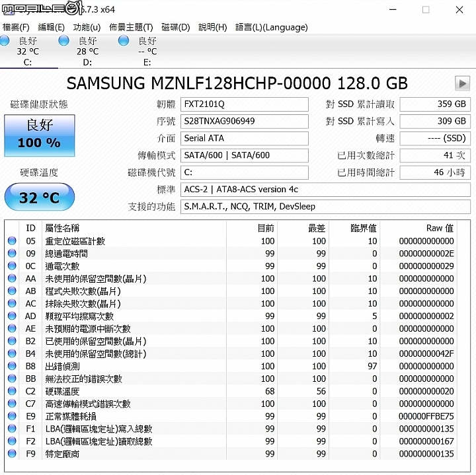This screenshot has width=476, height=475.
Task: Click status icon for attribute B4
Action: coord(12,353)
